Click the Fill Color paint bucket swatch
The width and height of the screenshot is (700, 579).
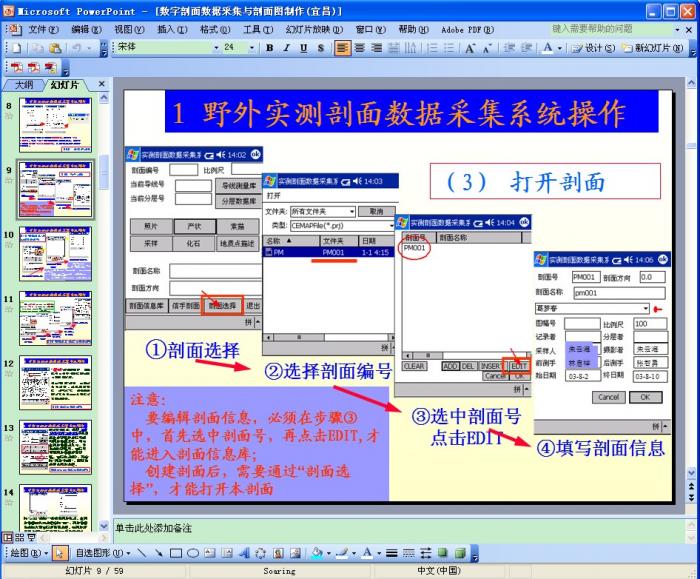pyautogui.click(x=315, y=552)
